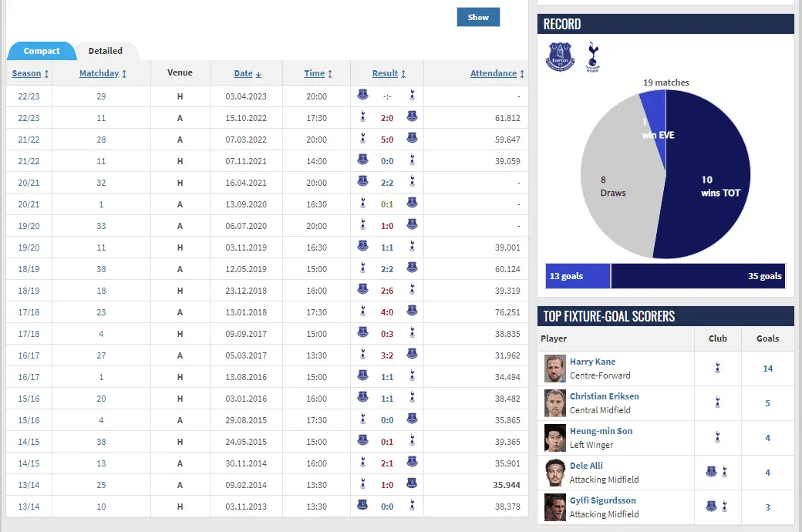The height and width of the screenshot is (532, 802).
Task: Click the Everton club icon in Dele Alli's row
Action: pos(711,473)
